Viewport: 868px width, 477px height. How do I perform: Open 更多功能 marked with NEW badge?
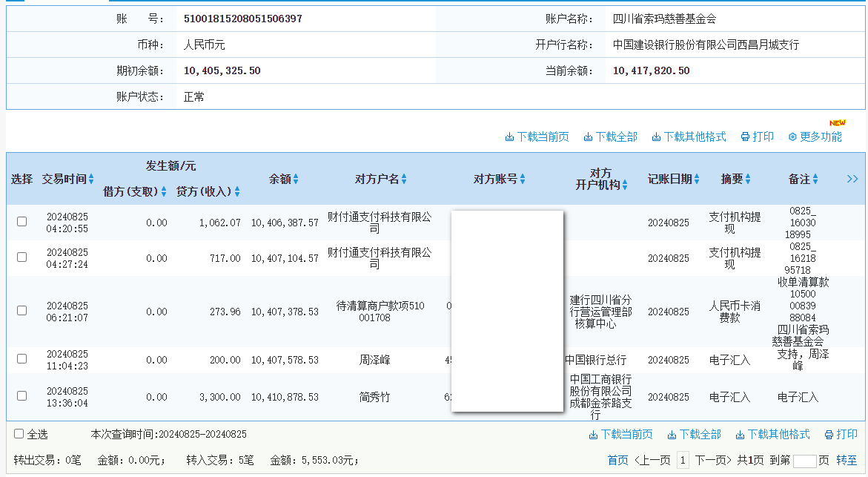pos(817,136)
